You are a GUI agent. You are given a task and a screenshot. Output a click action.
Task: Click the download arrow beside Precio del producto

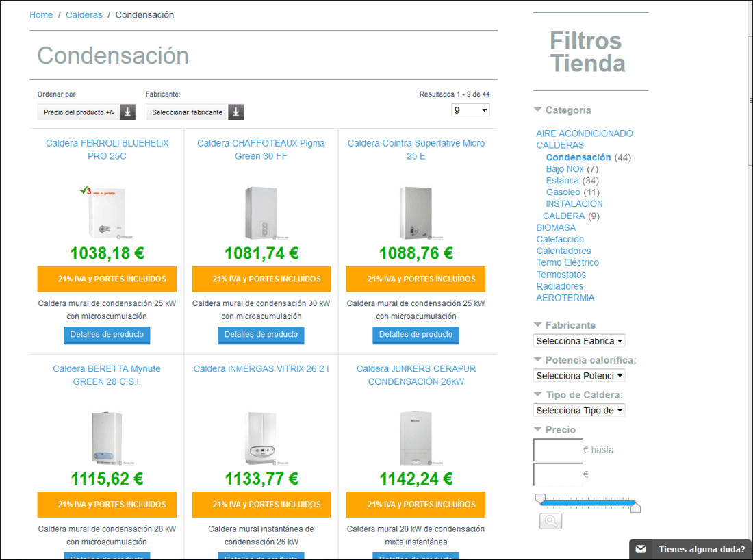click(x=127, y=112)
